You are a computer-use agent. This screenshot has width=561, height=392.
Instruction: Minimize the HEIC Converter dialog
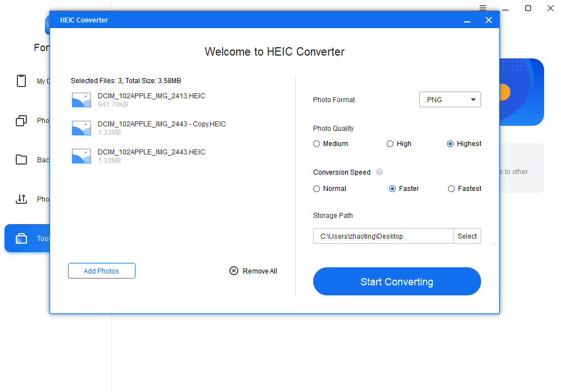tap(467, 21)
